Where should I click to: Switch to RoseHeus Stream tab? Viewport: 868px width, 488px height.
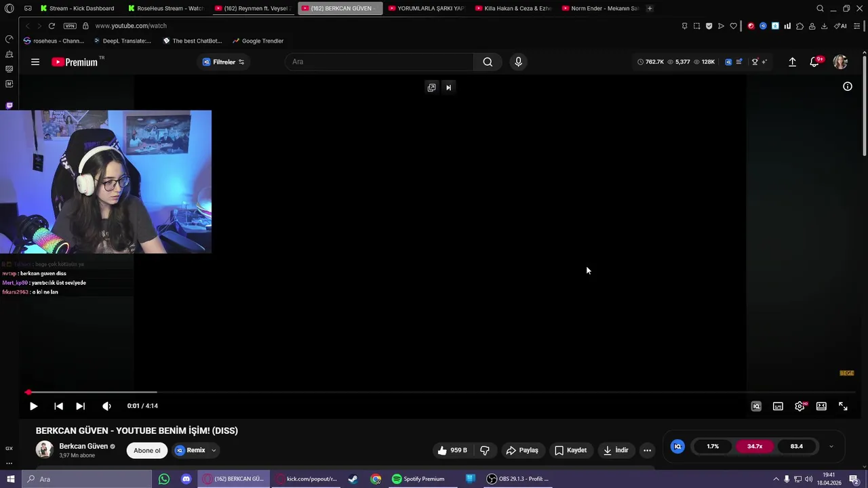166,8
